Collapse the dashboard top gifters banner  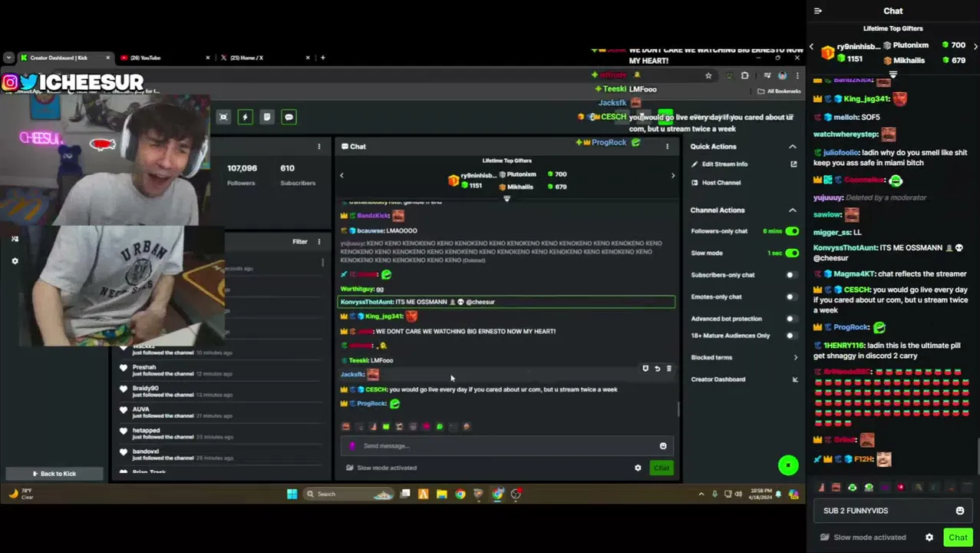[506, 198]
